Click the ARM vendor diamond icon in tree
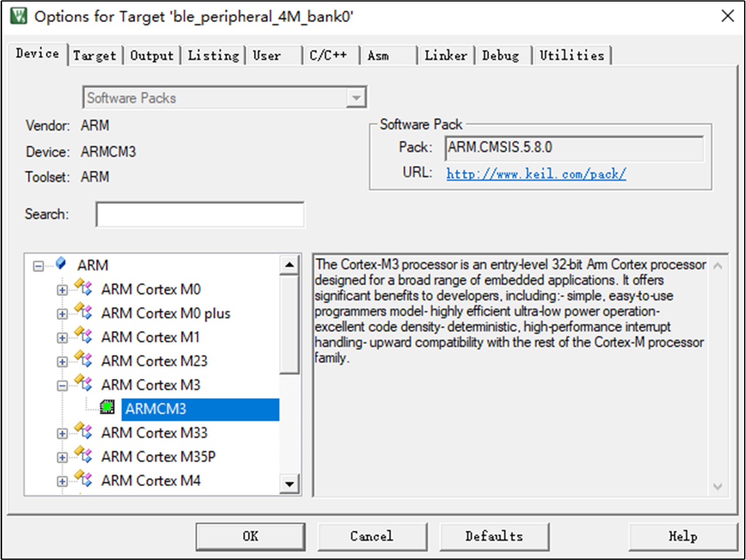Screen dimensions: 746x560 [60, 264]
